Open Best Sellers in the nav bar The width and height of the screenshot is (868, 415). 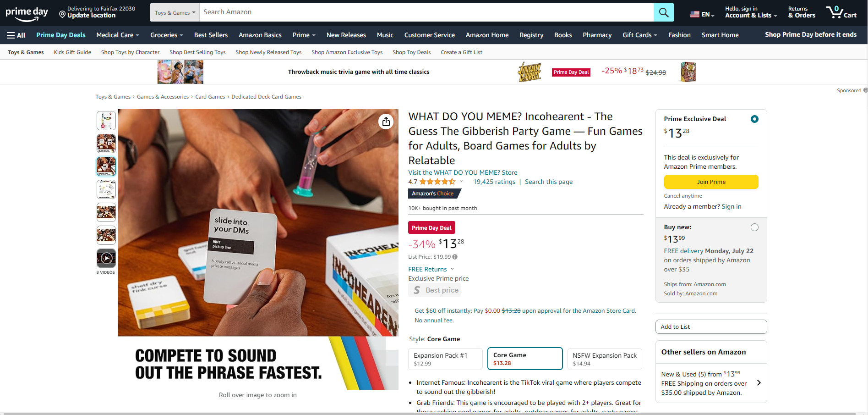coord(211,35)
